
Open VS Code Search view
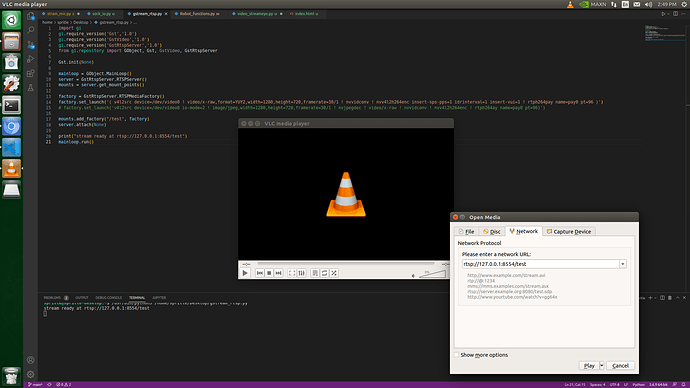coord(30,30)
